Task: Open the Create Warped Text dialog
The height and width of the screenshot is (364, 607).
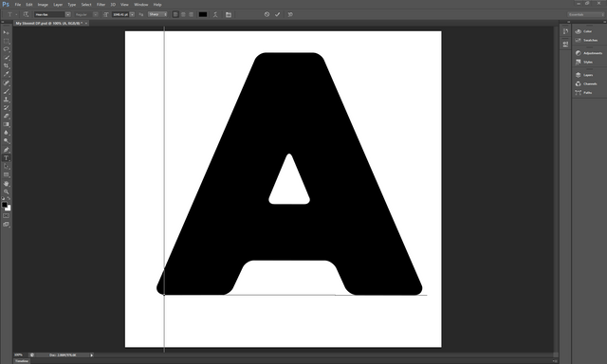Action: click(x=215, y=14)
